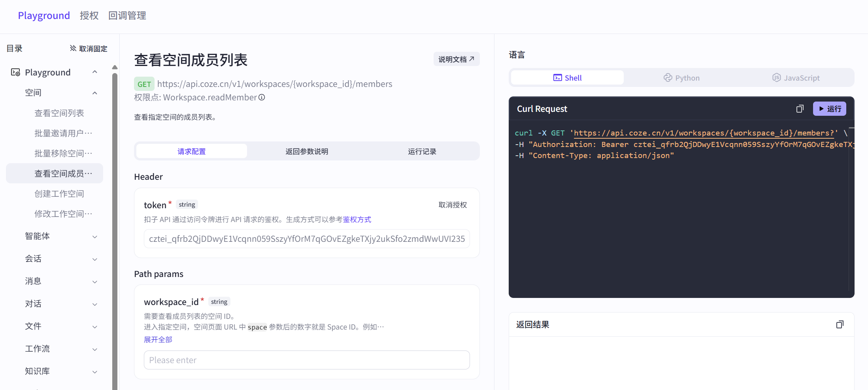Screen dimensions: 868x390
Task: Click the 取消固定 pin icon
Action: pos(73,48)
